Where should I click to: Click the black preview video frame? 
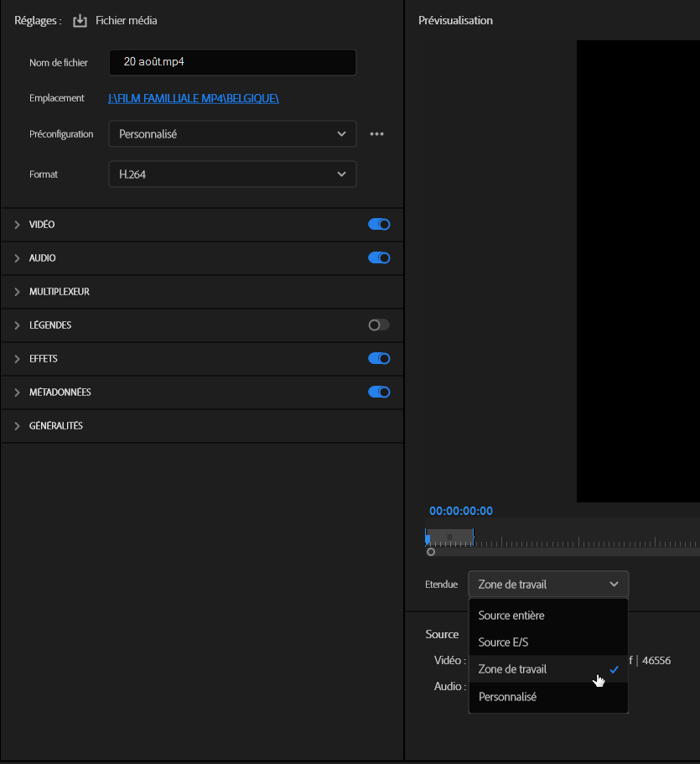638,272
